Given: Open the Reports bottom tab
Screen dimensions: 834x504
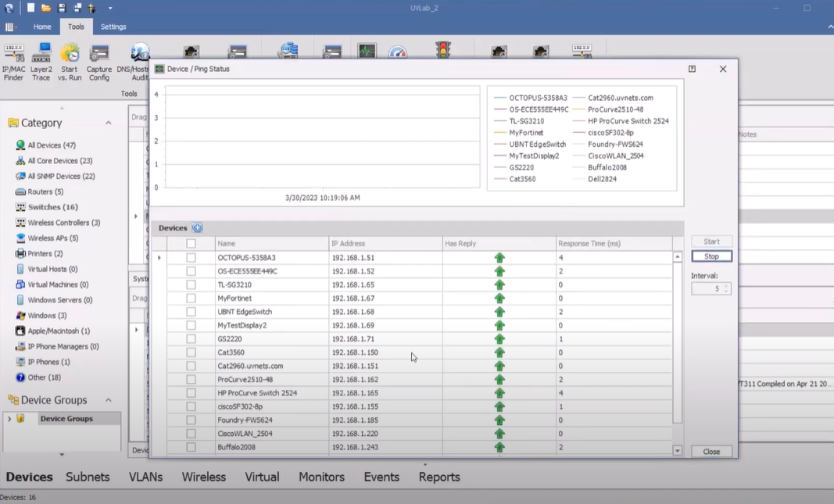Looking at the screenshot, I should (439, 477).
